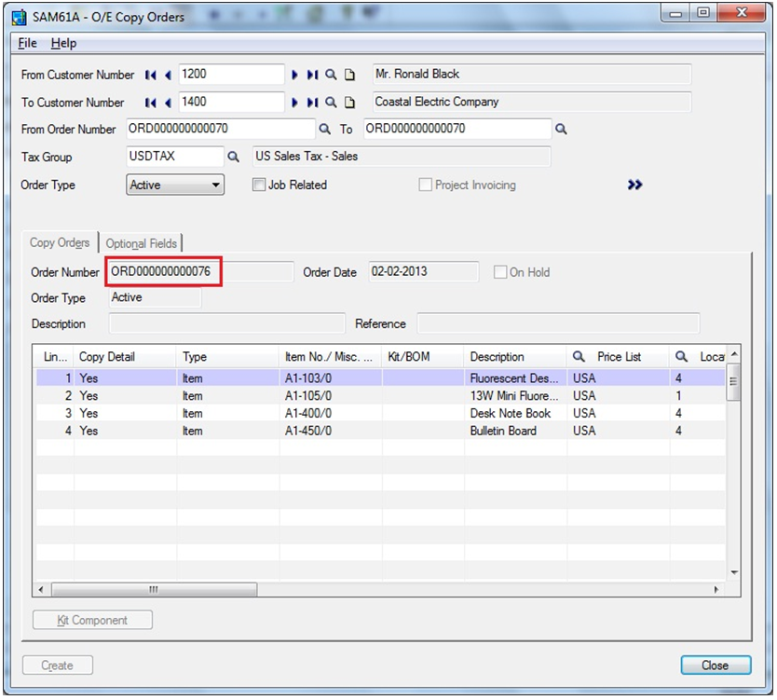Click Location column finder icon

coord(681,356)
